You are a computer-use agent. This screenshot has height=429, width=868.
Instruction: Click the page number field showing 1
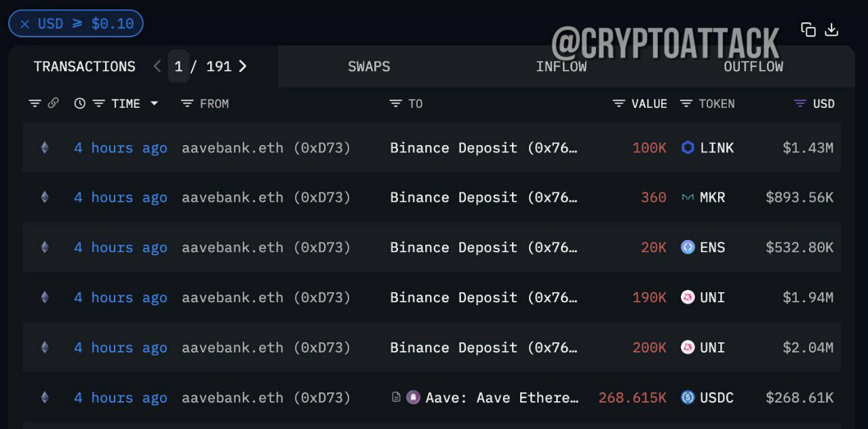click(178, 66)
